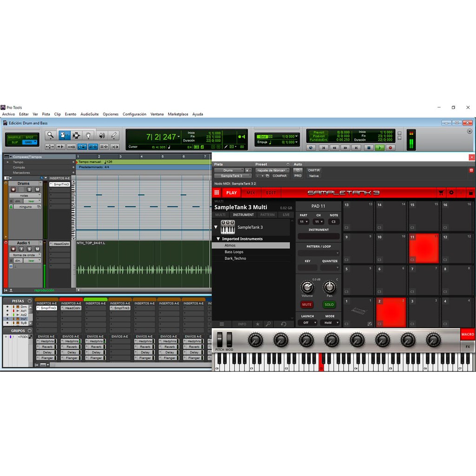Open plugin preset '<ajuste de fábrica>' dropdown
The width and height of the screenshot is (476, 476).
(272, 170)
